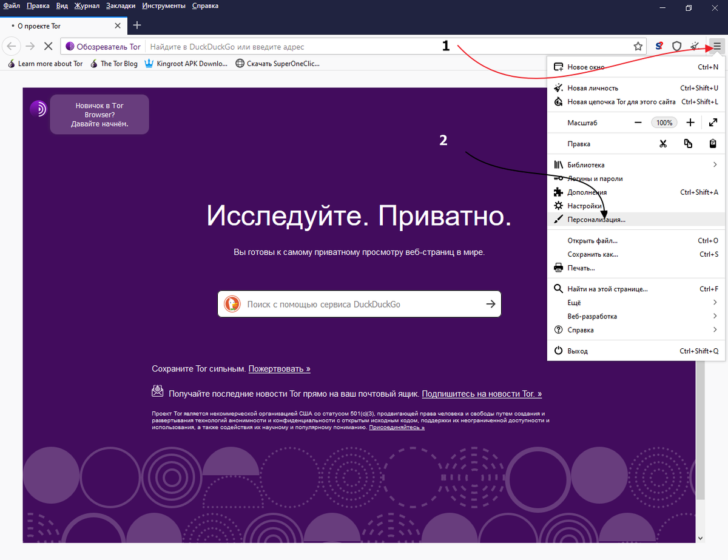Open the security level shield icon
This screenshot has height=560, width=728.
coord(677,46)
